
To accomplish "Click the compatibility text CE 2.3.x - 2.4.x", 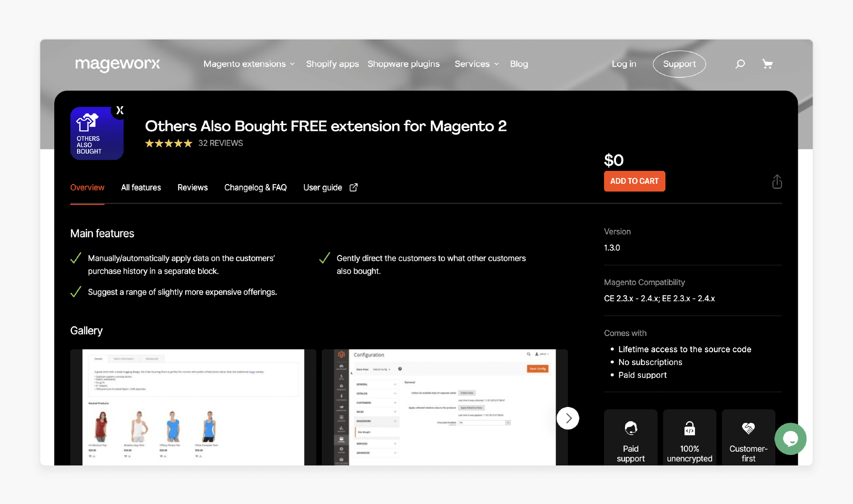I will [x=659, y=298].
